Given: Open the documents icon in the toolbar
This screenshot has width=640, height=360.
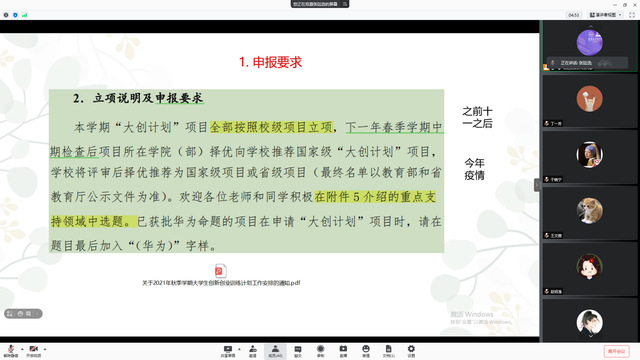Looking at the screenshot, I should tap(388, 351).
